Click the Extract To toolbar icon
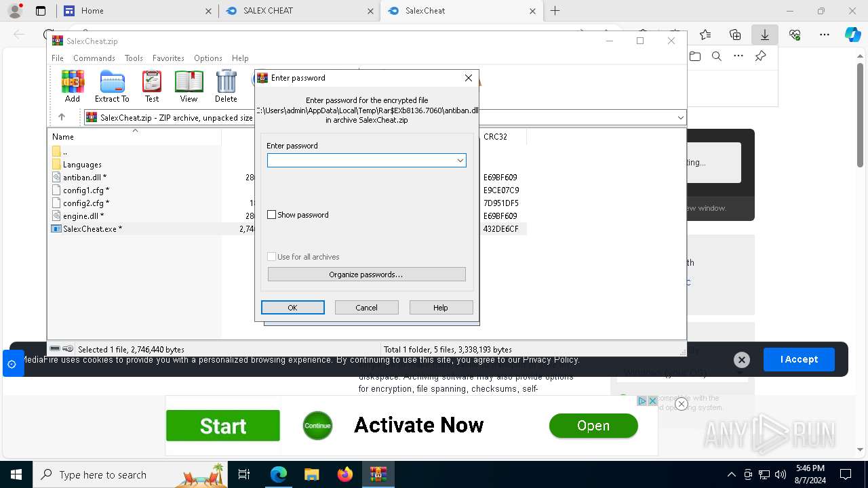 tap(112, 86)
